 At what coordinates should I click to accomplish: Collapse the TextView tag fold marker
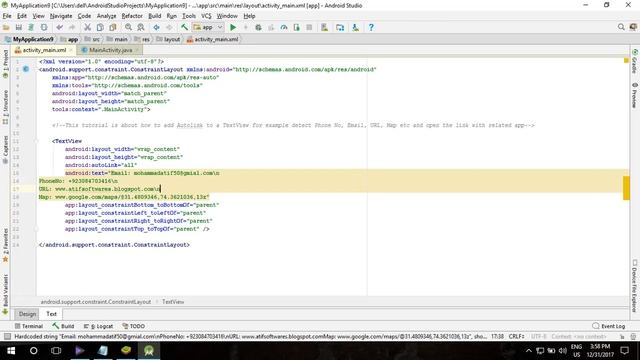(x=36, y=141)
